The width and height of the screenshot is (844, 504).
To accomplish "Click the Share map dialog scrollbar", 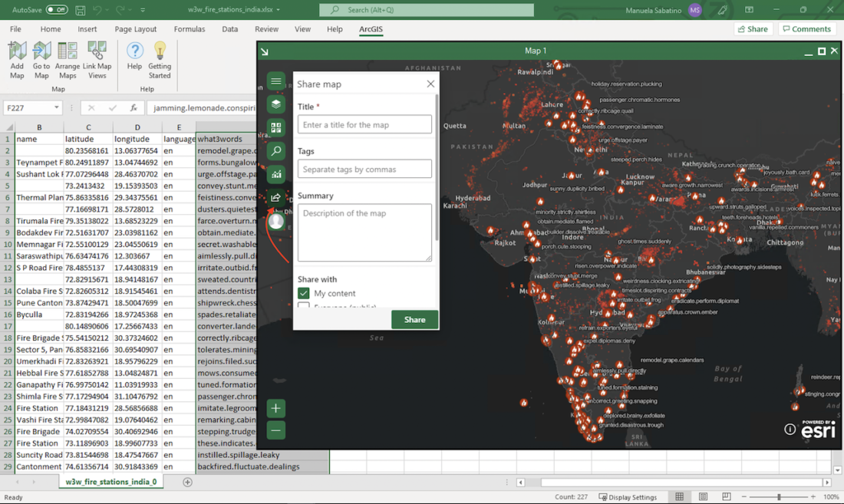I will (x=437, y=166).
